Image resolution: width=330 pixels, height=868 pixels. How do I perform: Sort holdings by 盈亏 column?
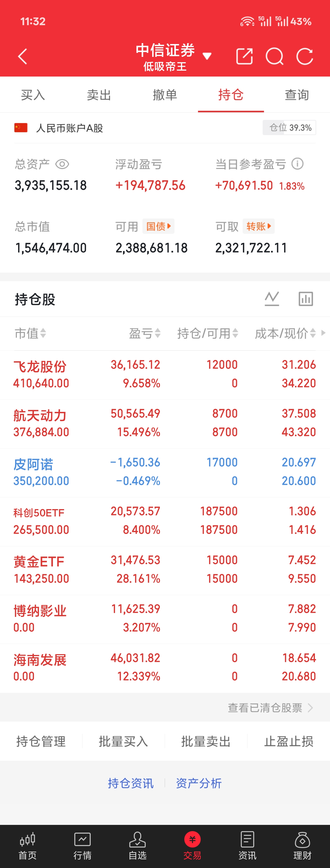click(145, 333)
